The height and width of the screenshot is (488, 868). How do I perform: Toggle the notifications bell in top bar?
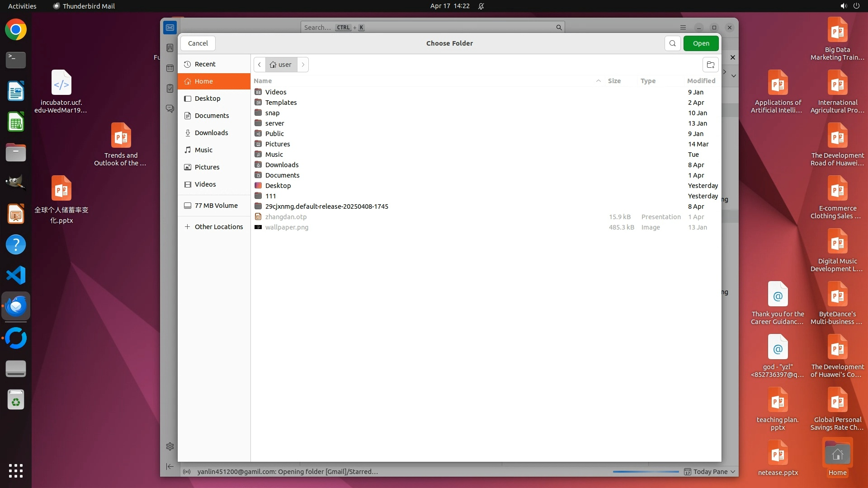click(x=481, y=6)
